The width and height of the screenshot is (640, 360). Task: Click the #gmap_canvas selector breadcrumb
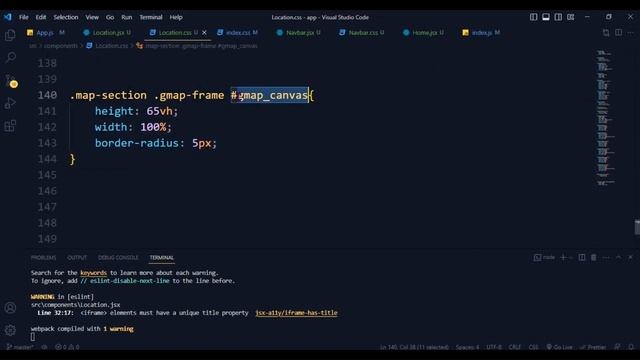click(x=197, y=46)
